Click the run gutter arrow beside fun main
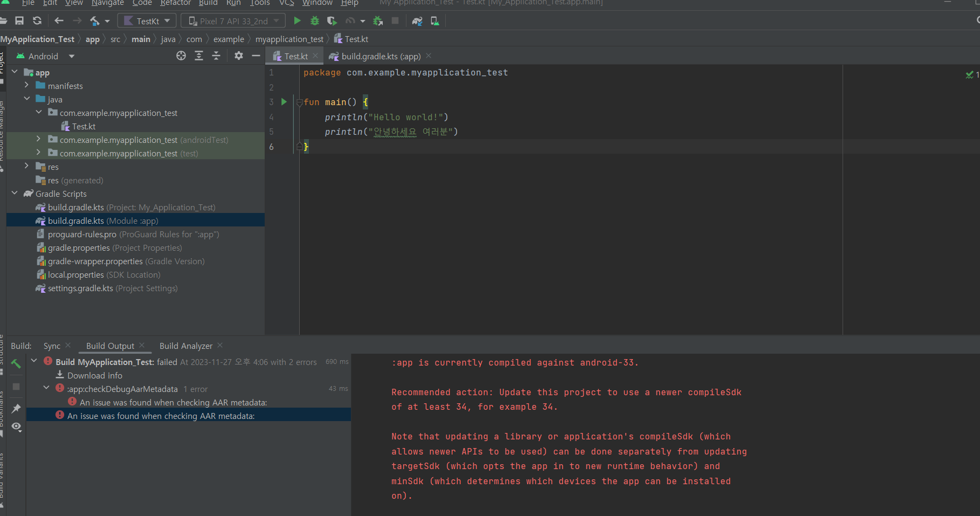This screenshot has width=980, height=516. 284,102
